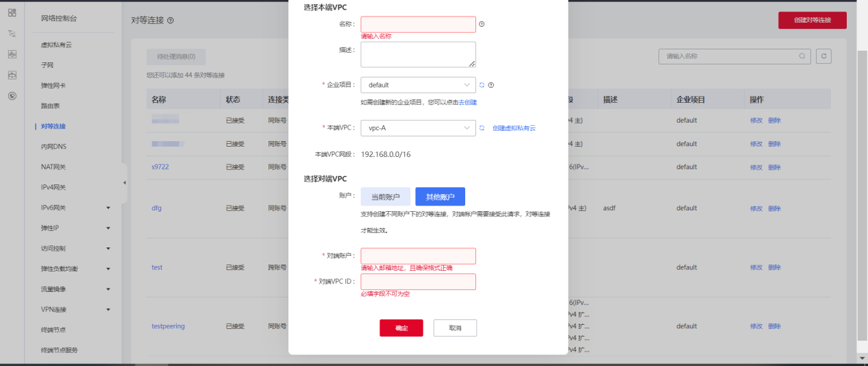Refresh the 本端VPC list
The width and height of the screenshot is (868, 366).
[x=482, y=127]
